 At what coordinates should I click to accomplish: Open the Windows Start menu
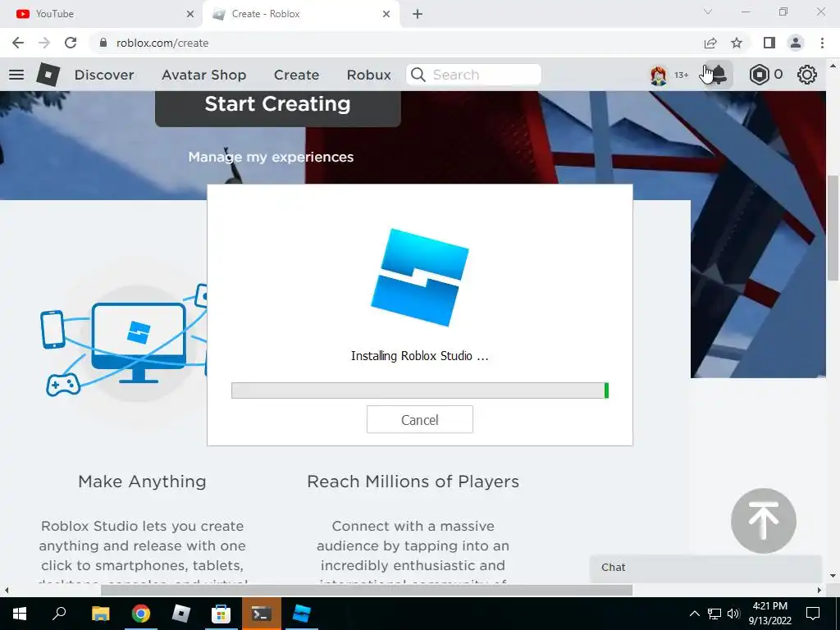(x=20, y=614)
